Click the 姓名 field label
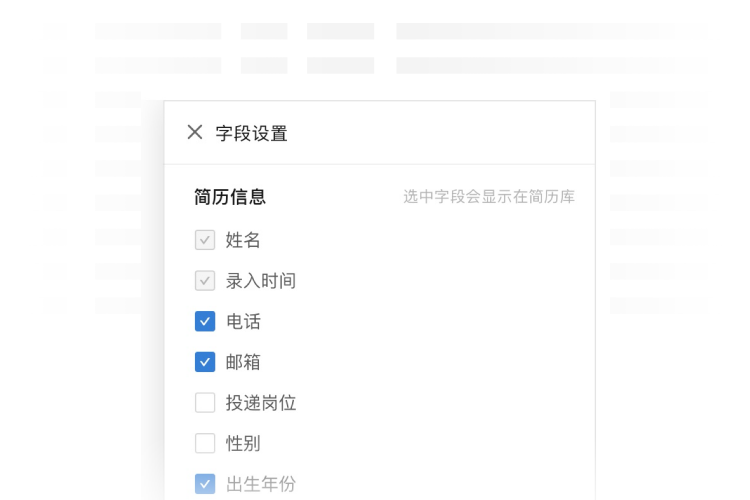The width and height of the screenshot is (750, 500). [243, 240]
